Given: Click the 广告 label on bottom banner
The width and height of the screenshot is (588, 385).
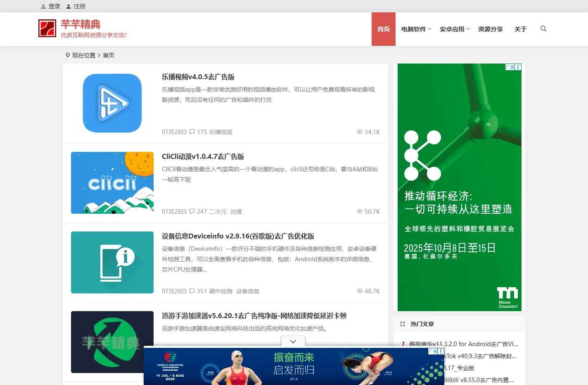Looking at the screenshot, I should 433,352.
